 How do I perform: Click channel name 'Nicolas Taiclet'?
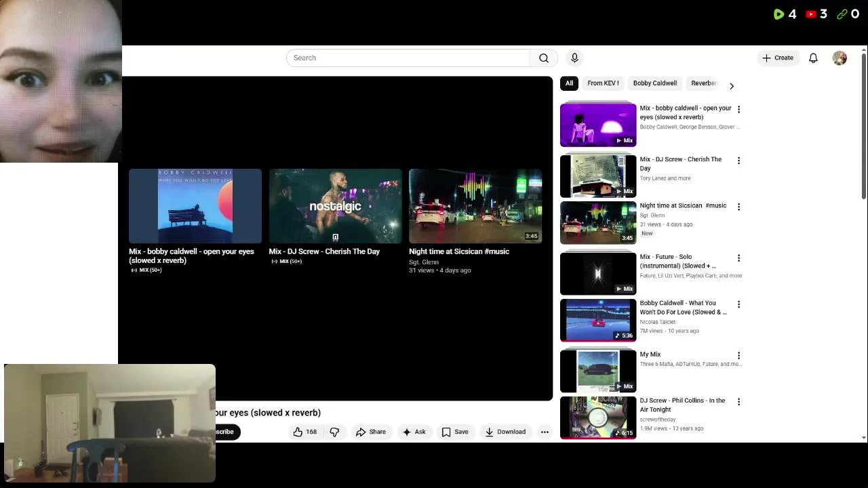[x=658, y=322]
